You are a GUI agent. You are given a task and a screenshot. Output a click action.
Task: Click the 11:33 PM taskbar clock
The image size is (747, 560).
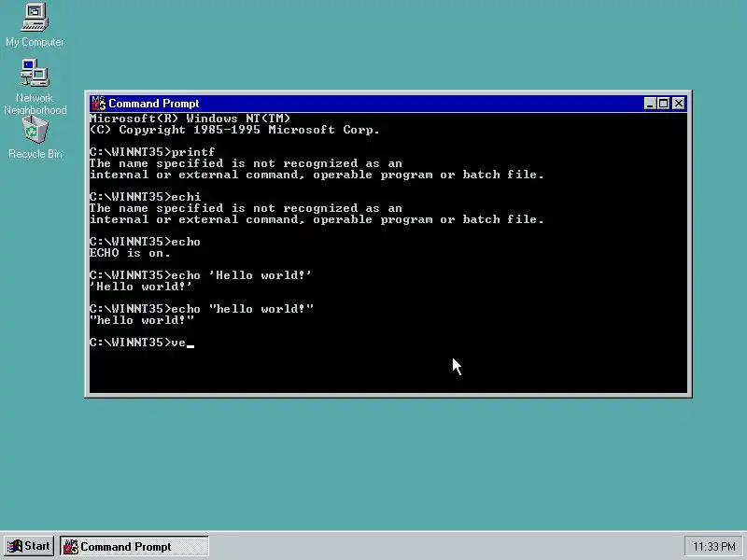[x=713, y=546]
